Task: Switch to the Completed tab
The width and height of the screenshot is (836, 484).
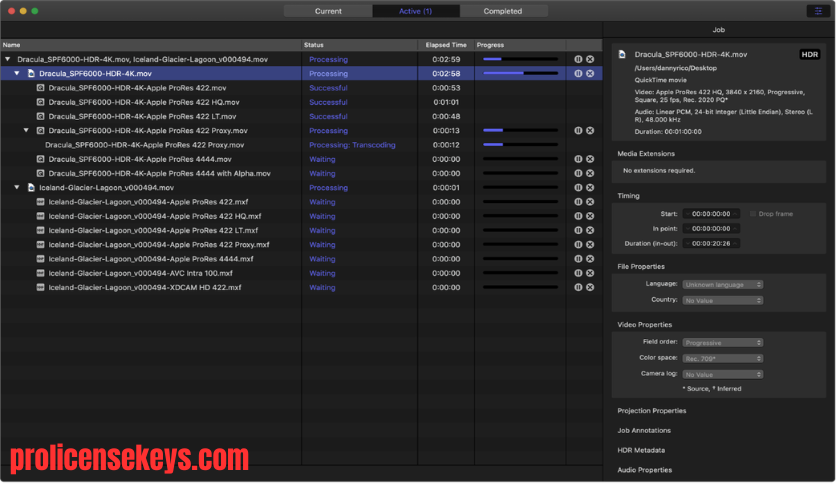Action: pyautogui.click(x=503, y=11)
